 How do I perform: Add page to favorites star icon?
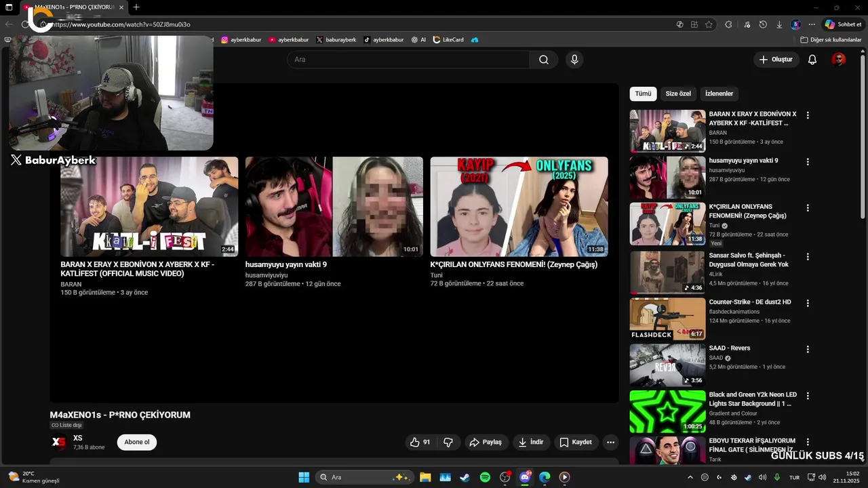[x=709, y=24]
